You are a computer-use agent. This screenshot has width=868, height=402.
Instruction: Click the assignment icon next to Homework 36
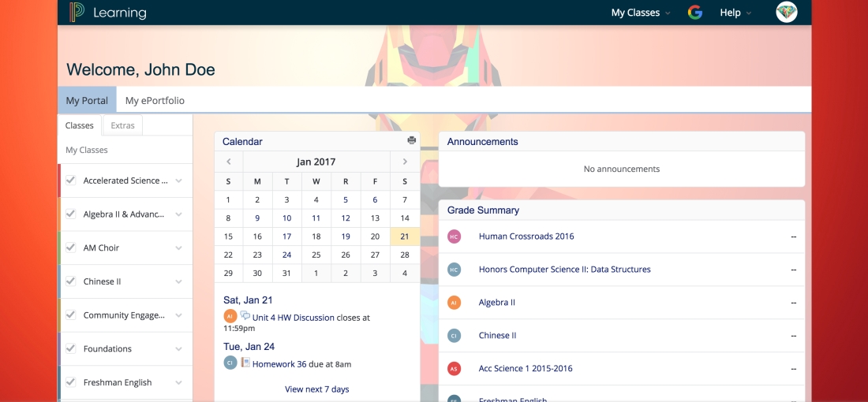click(x=245, y=363)
